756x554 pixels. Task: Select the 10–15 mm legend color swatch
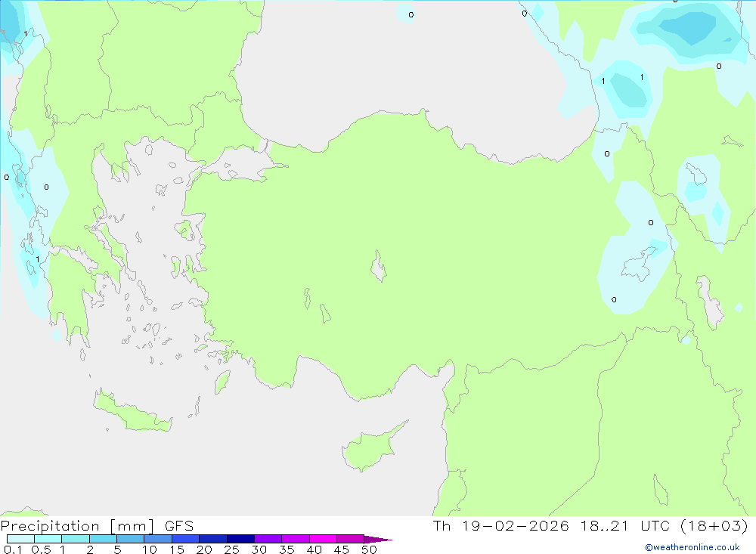coord(158,539)
